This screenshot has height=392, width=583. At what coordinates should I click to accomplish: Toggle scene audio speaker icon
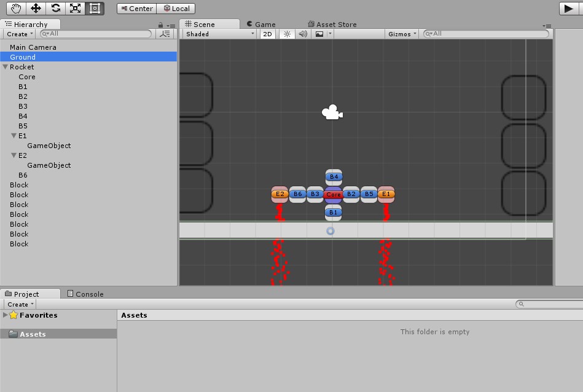(303, 34)
